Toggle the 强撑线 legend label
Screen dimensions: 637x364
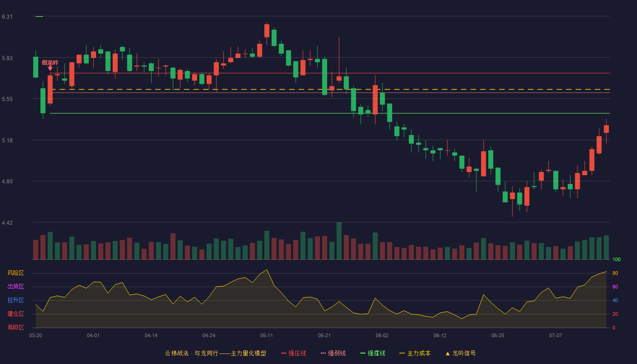[376, 353]
